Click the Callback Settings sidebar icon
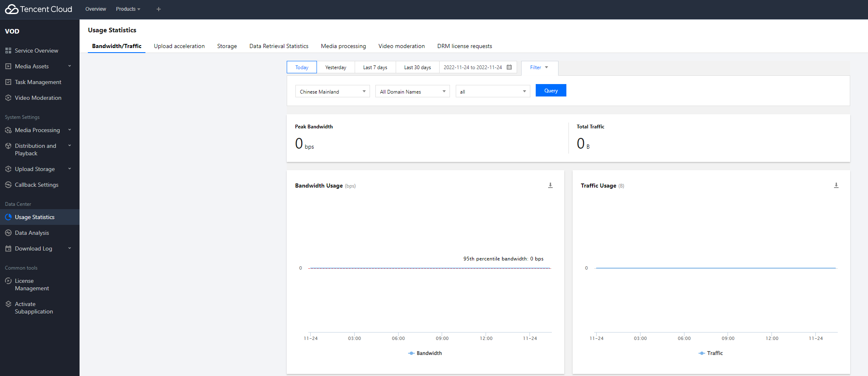Viewport: 868px width, 376px height. (8, 185)
